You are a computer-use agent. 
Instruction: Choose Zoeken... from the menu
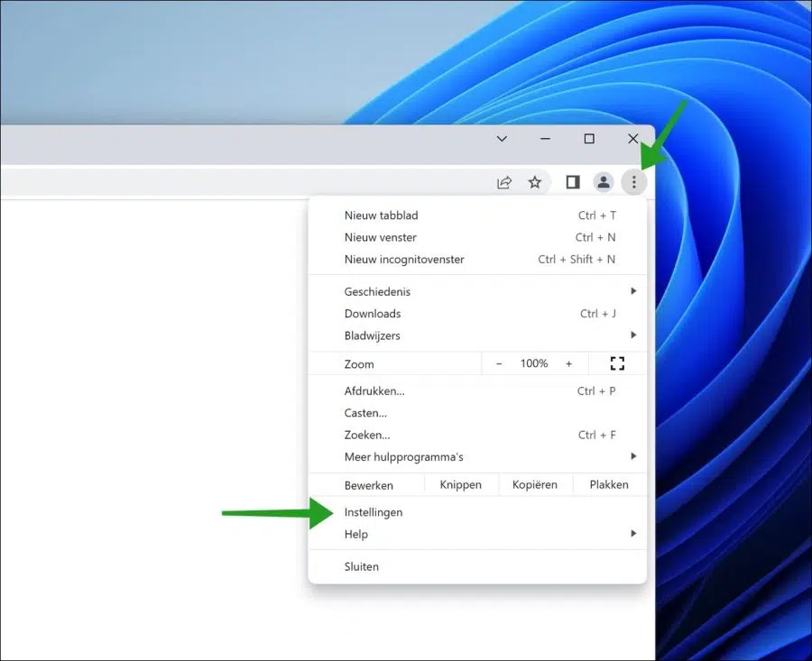(x=477, y=436)
